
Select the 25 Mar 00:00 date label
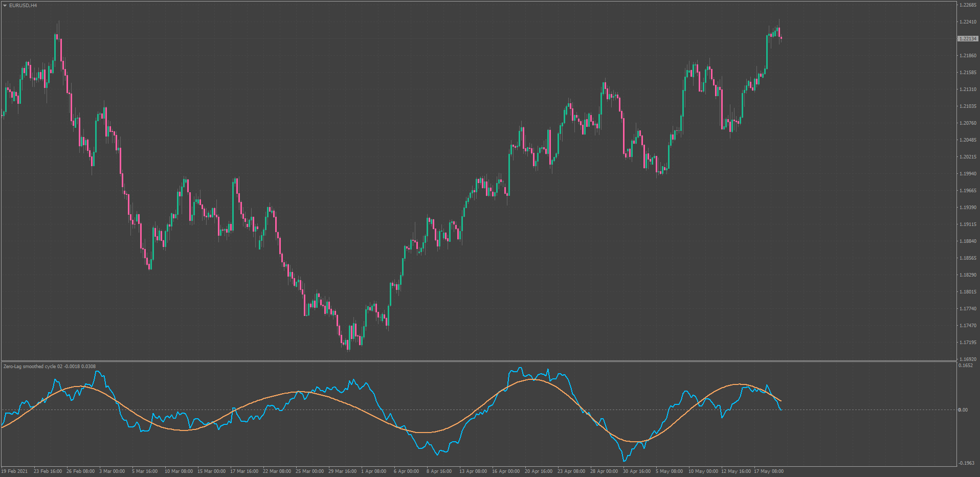pyautogui.click(x=310, y=471)
